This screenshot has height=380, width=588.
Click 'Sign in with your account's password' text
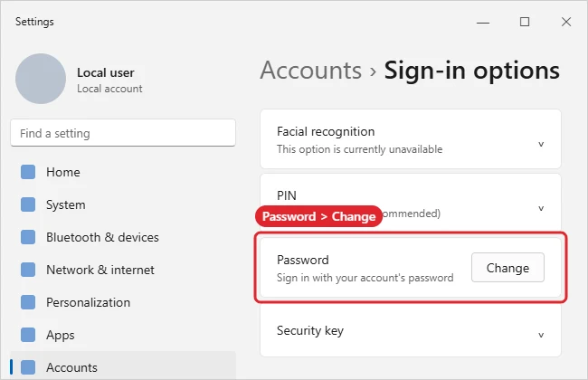[365, 278]
